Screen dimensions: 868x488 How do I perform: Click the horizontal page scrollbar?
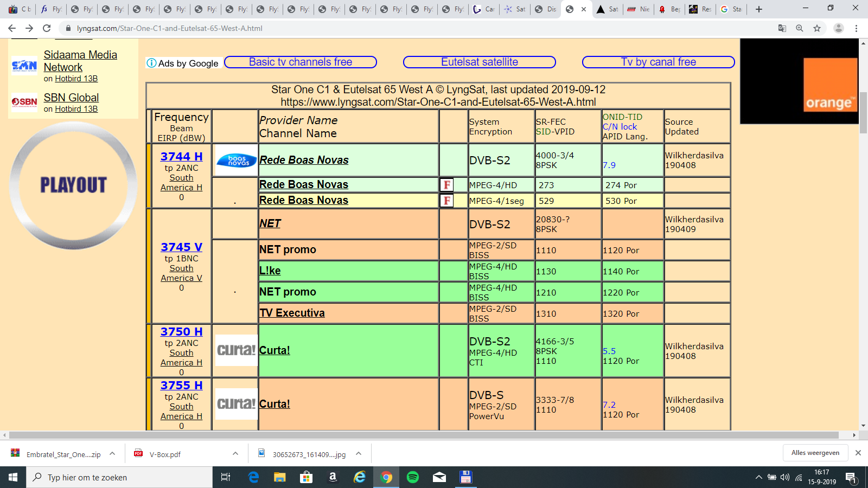424,435
